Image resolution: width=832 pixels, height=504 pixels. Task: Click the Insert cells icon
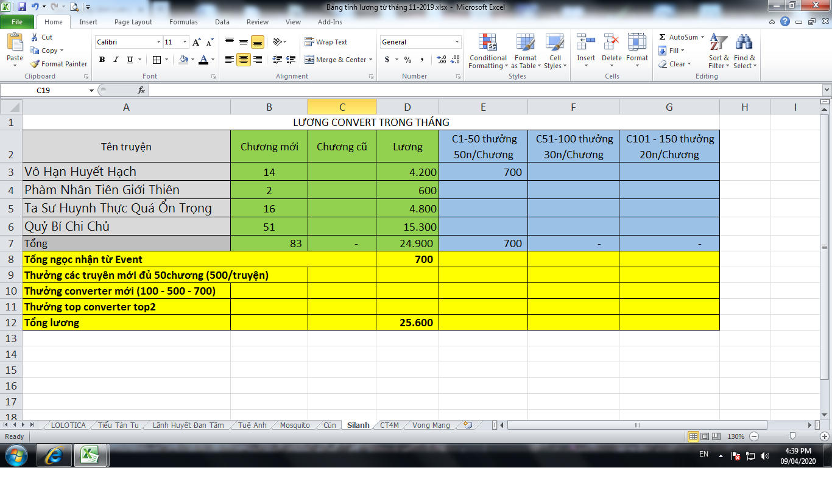click(x=586, y=44)
